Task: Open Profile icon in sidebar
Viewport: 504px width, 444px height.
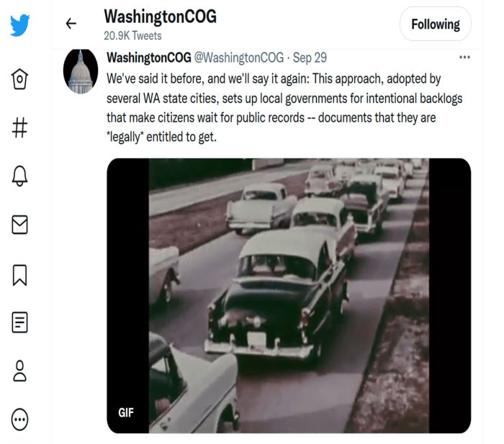Action: point(20,371)
